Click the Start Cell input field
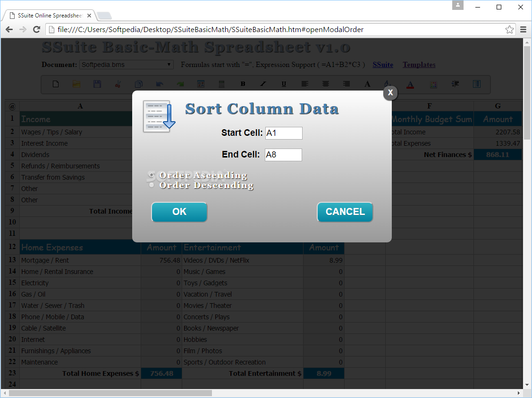Image resolution: width=532 pixels, height=398 pixels. pyautogui.click(x=284, y=133)
